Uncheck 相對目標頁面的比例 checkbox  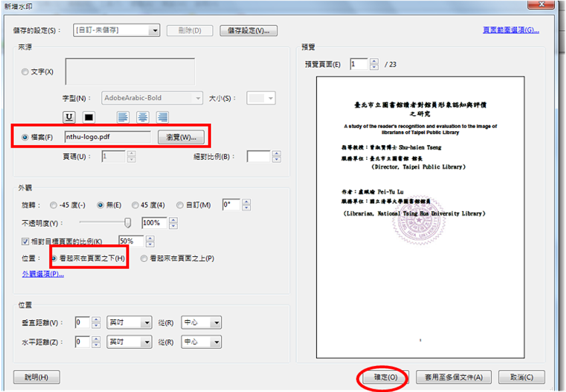click(x=25, y=241)
